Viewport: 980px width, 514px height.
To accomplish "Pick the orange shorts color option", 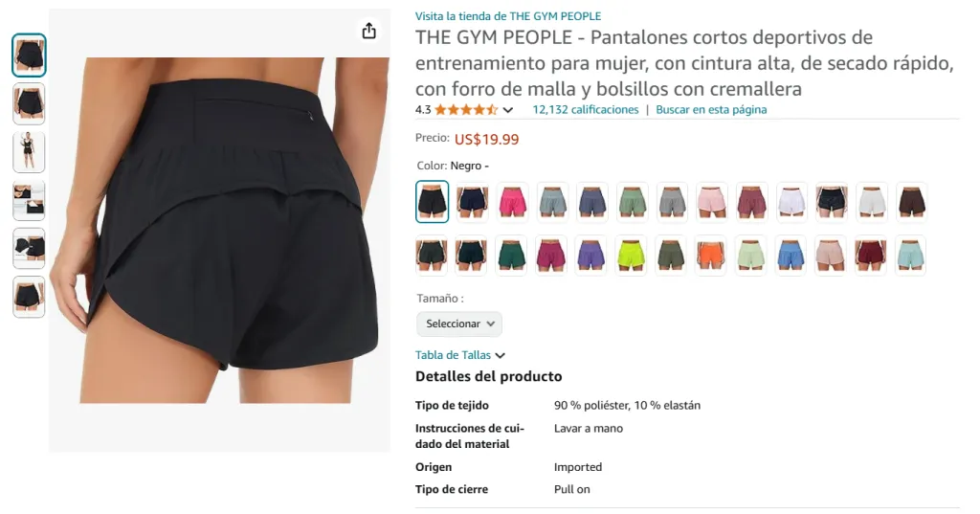I will [x=711, y=256].
